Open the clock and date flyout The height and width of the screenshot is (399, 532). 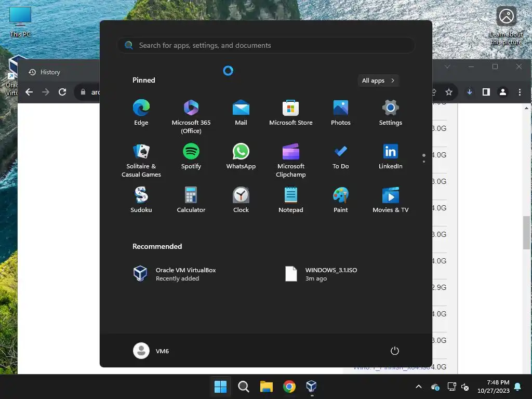pos(494,387)
